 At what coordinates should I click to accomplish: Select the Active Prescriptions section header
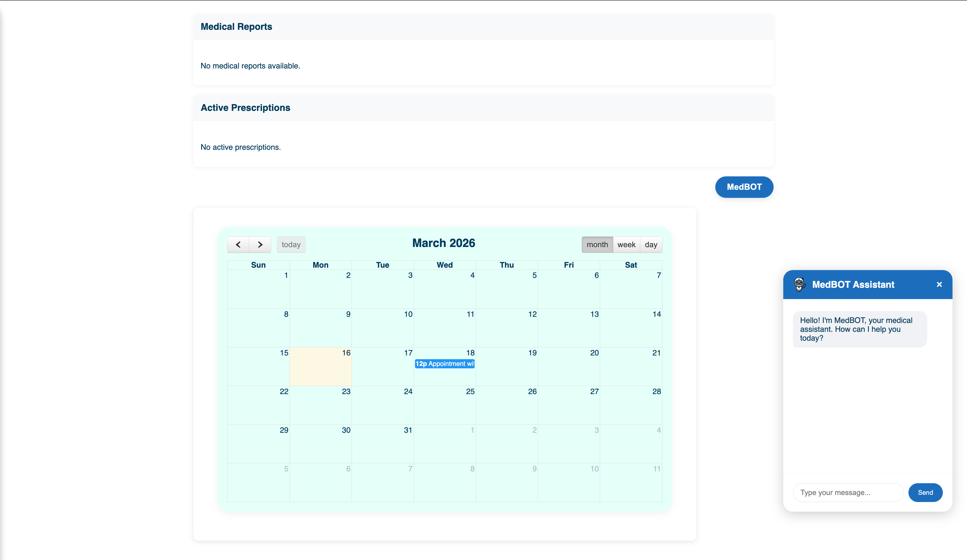point(245,108)
